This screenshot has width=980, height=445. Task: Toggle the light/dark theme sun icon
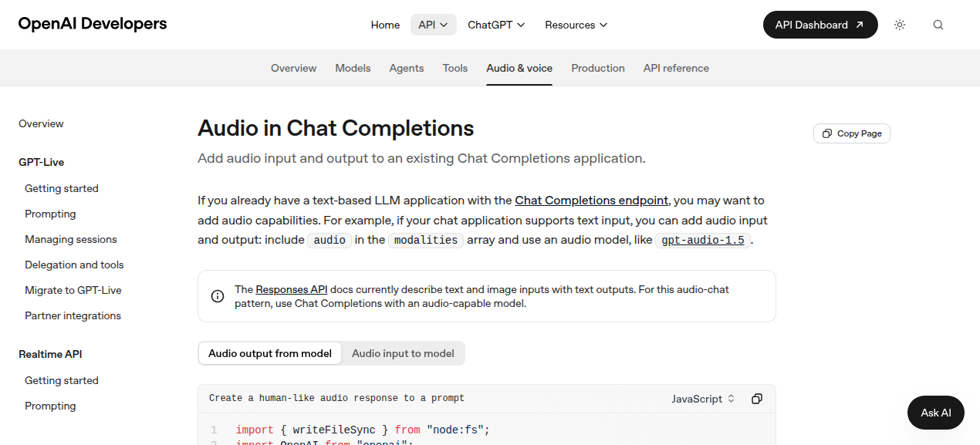coord(900,25)
